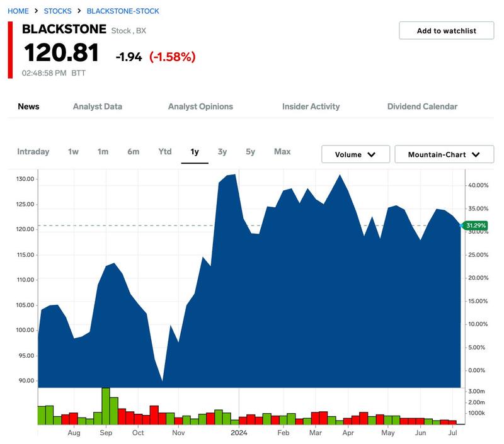The image size is (504, 444).
Task: Click the 3.00m volume axis label
Action: [476, 391]
